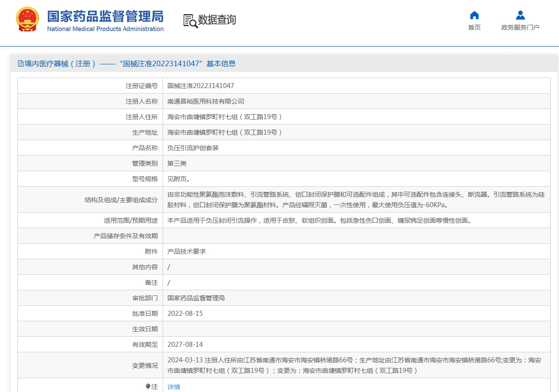559x392 pixels.
Task: Select 南通昌裕医用科技有限公司 registrant name
Action: coord(206,101)
